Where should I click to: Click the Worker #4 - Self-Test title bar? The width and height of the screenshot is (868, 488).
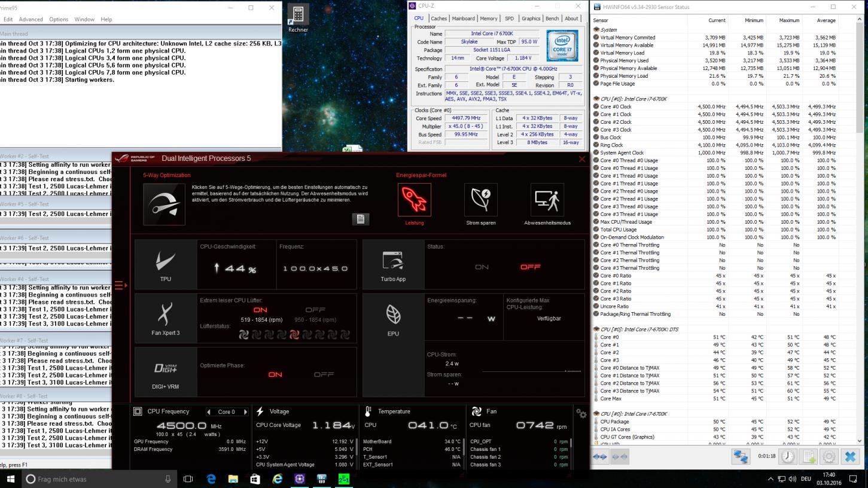(x=56, y=279)
